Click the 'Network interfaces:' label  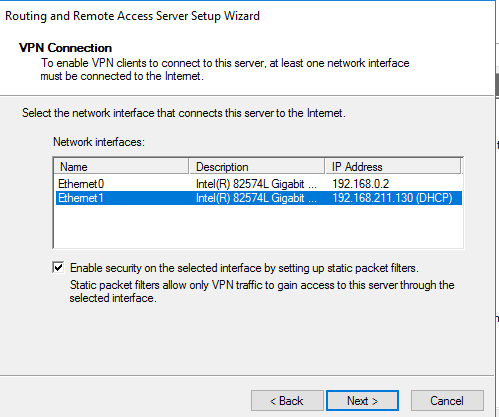click(x=99, y=142)
